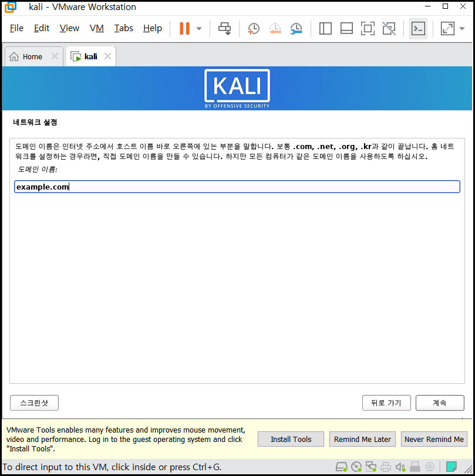Click the network adapter status icon

[x=371, y=467]
